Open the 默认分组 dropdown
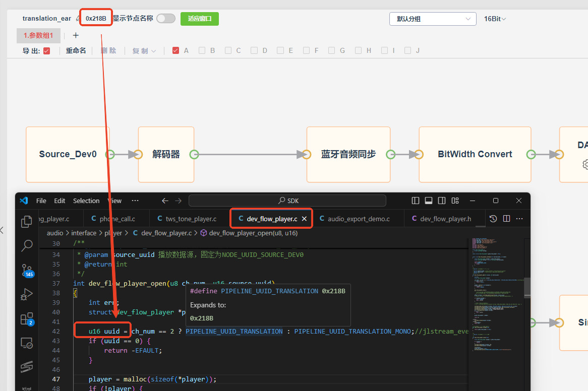This screenshot has width=588, height=391. (433, 19)
